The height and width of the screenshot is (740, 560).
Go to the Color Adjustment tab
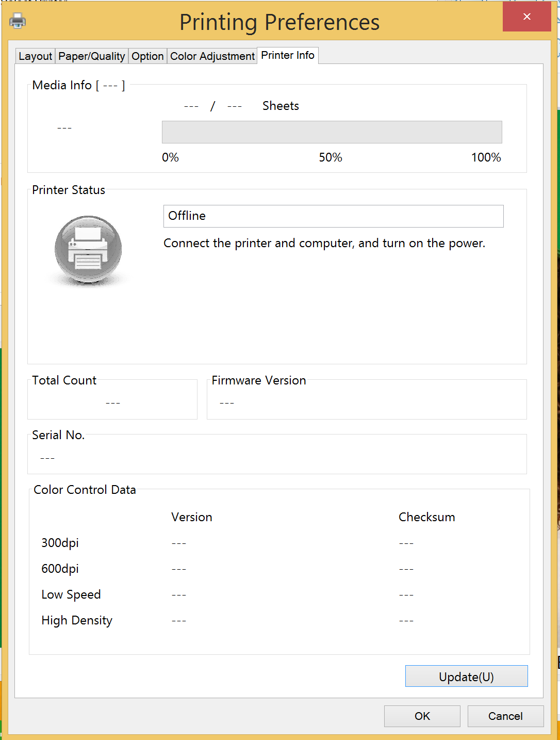pos(212,56)
